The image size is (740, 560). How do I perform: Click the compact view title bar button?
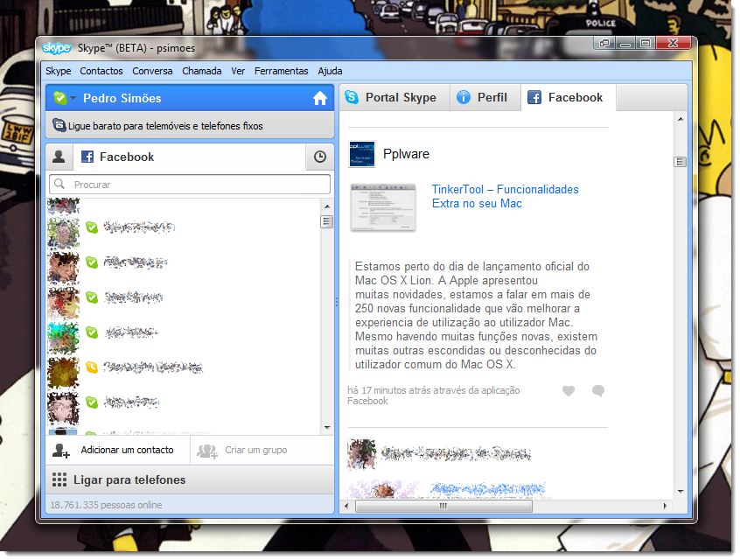pos(604,44)
